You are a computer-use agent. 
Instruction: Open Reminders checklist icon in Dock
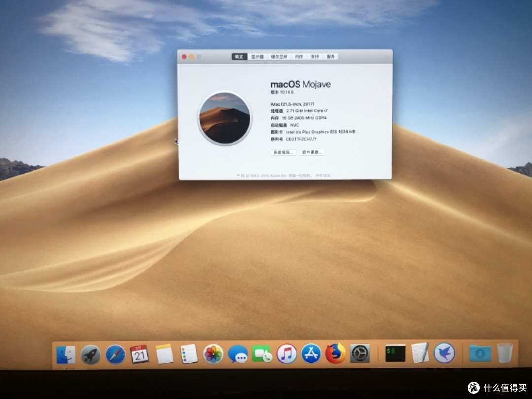189,354
